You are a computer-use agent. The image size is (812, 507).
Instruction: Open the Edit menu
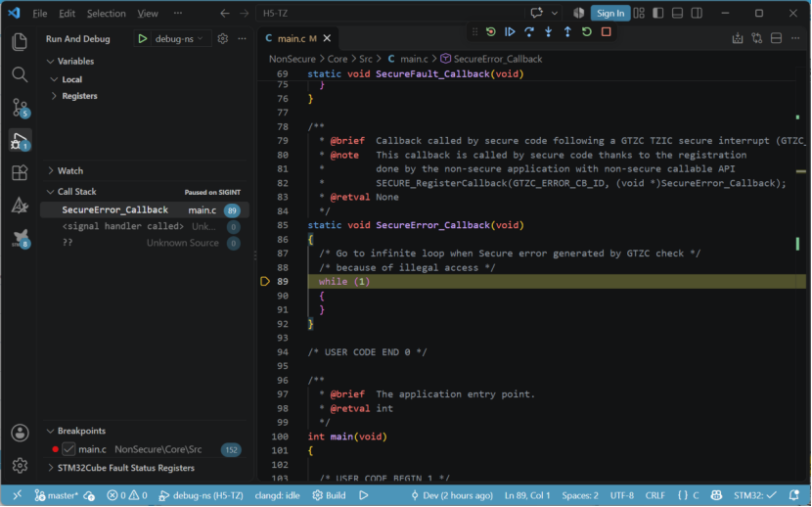coord(67,14)
